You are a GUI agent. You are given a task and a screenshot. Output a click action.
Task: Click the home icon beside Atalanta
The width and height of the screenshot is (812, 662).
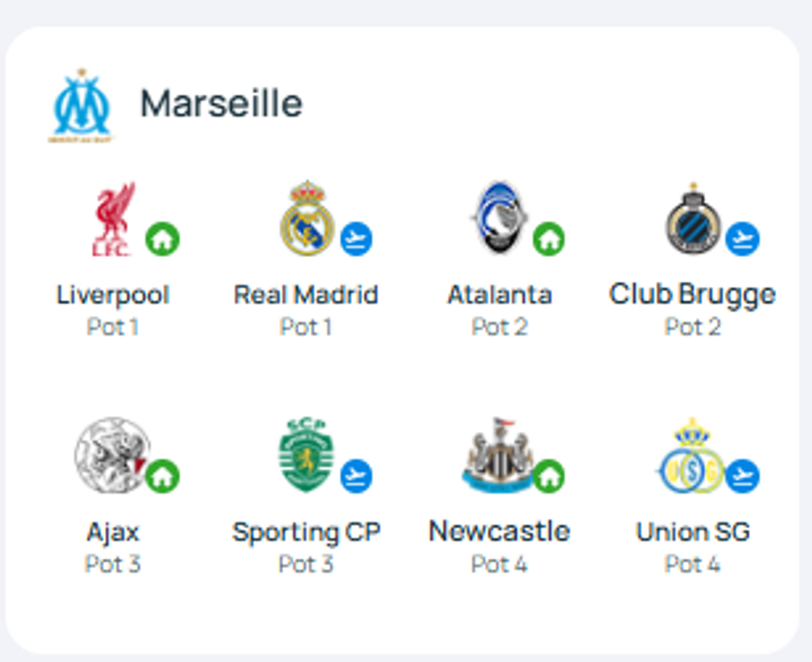549,239
